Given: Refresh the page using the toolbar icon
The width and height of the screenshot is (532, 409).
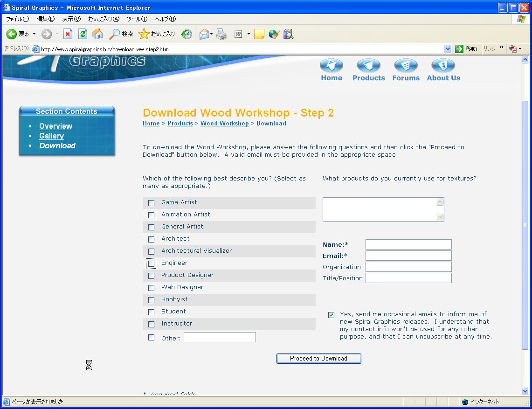Looking at the screenshot, I should 83,34.
